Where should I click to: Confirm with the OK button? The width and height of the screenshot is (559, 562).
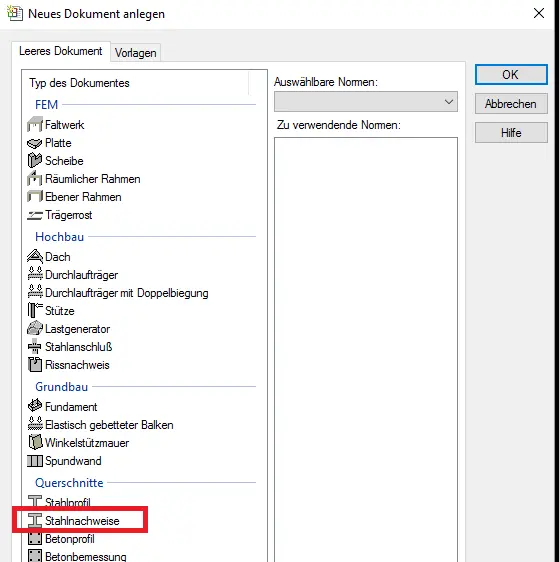(x=511, y=75)
